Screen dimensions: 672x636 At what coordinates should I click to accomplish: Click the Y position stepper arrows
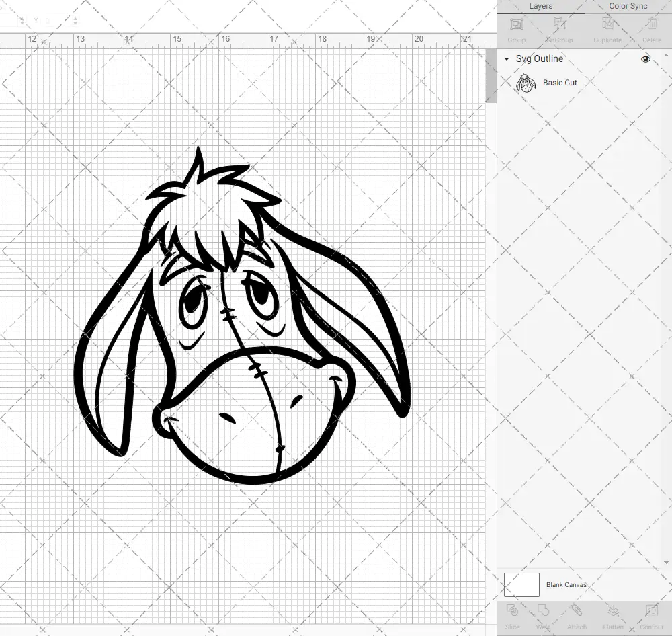point(75,20)
